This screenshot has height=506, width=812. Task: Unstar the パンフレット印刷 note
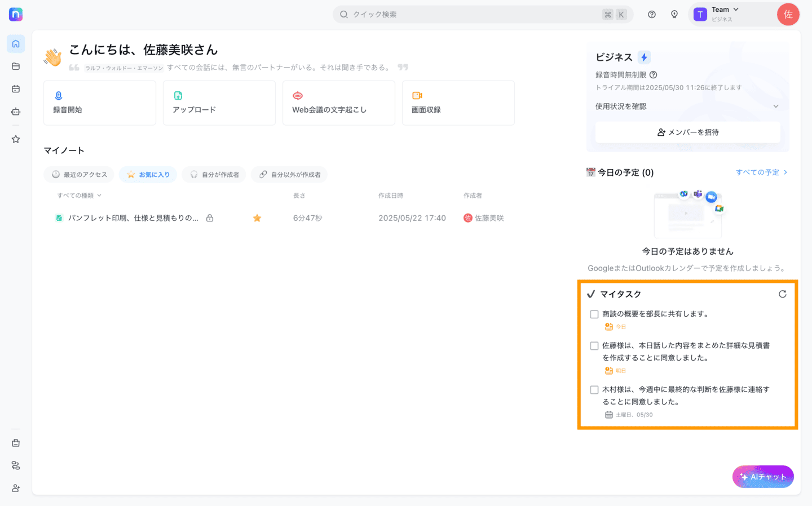(x=257, y=218)
